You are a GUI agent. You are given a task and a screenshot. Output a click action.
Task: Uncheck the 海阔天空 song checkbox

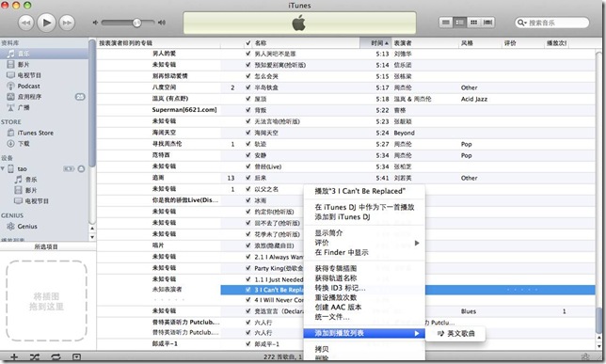pyautogui.click(x=248, y=133)
